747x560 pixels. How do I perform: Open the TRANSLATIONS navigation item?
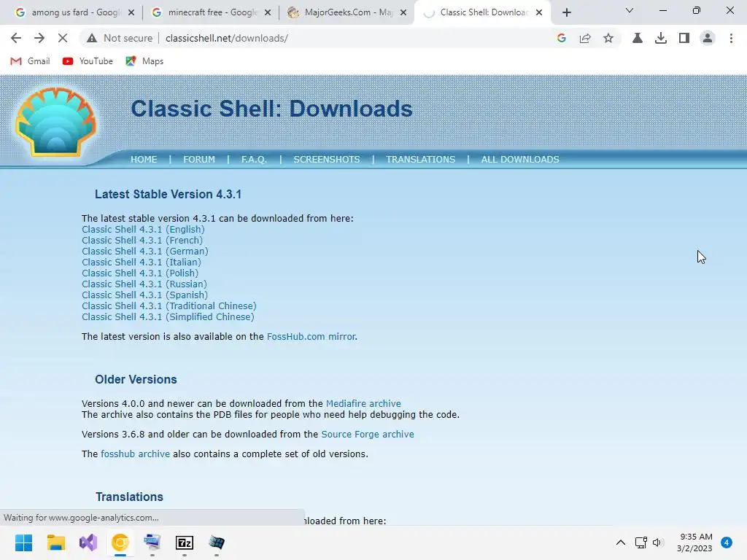tap(420, 160)
